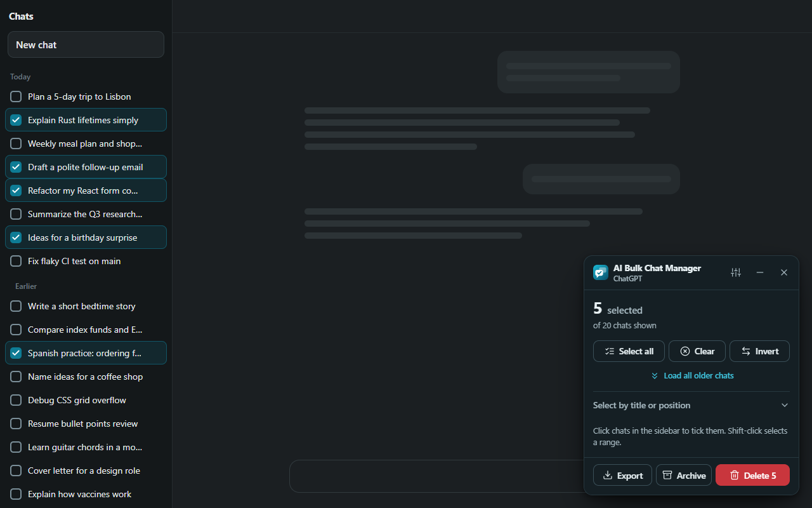Open the chat titled Learn guitar chords in a mo...

tap(85, 447)
